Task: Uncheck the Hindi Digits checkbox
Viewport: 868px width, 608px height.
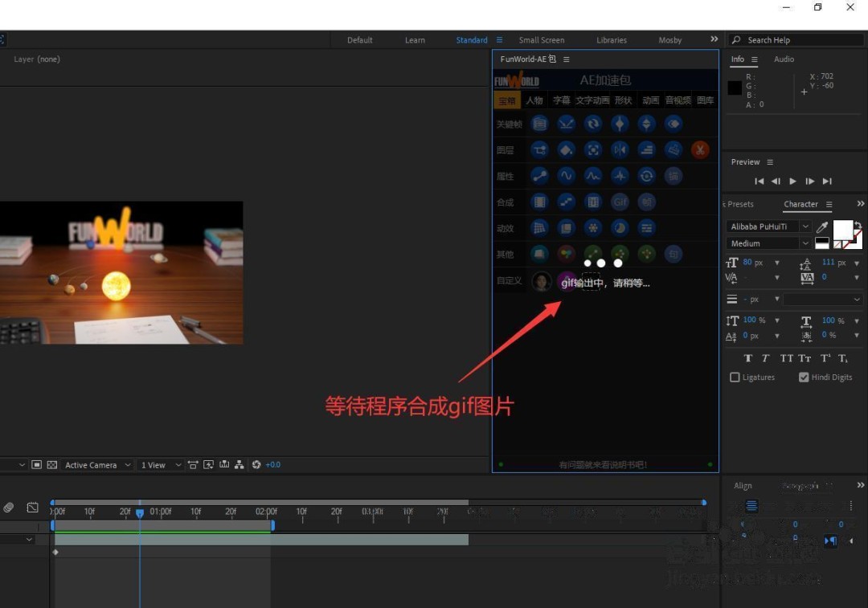Action: [x=804, y=377]
